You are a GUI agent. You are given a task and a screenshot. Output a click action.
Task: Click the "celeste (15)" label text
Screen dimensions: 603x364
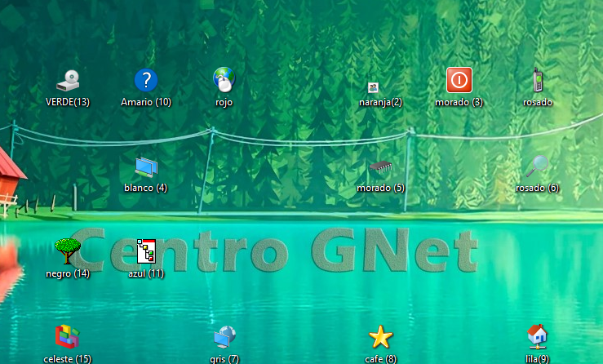click(67, 359)
